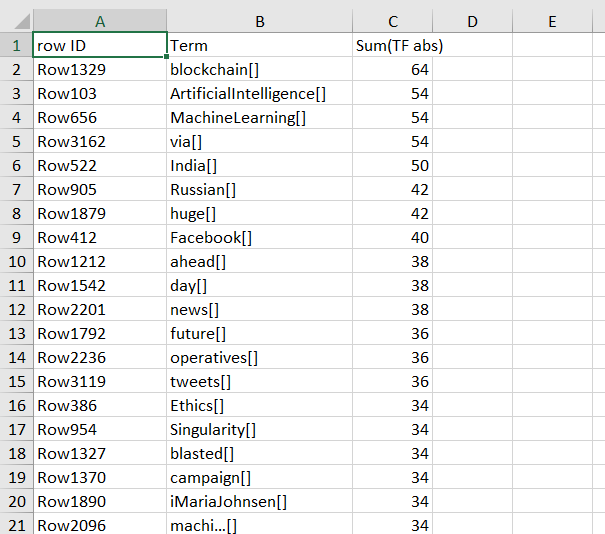Click the Ethics[] cell
Image resolution: width=605 pixels, height=534 pixels.
[260, 406]
